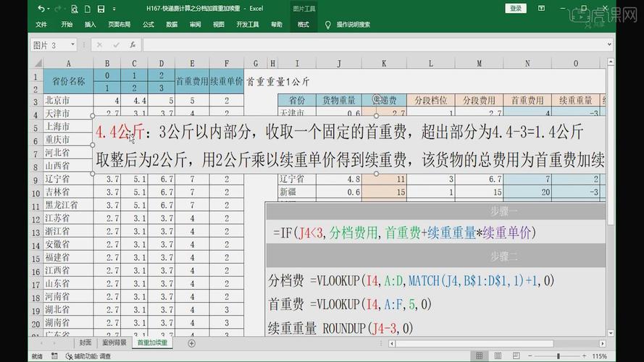Click the macro recording status bar icon
The height and width of the screenshot is (362, 644).
[54, 355]
